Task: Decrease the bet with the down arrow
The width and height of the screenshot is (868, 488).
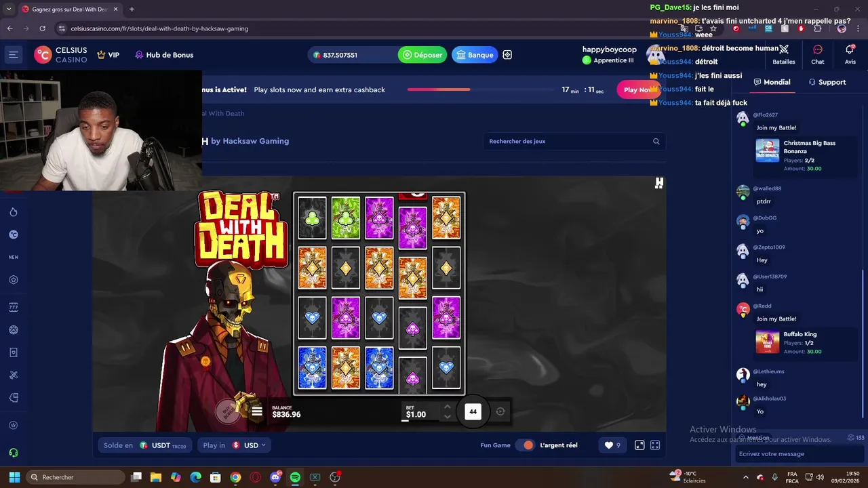Action: (447, 416)
